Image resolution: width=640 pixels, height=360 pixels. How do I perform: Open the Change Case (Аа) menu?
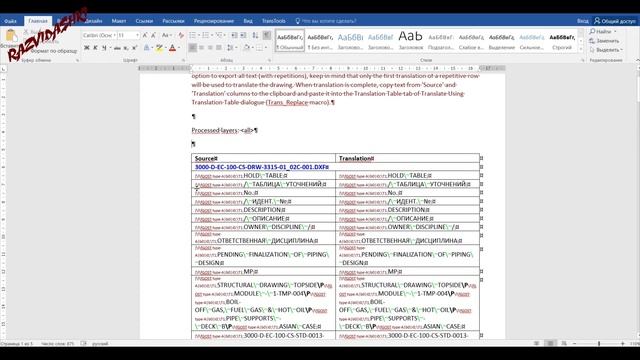[166, 36]
